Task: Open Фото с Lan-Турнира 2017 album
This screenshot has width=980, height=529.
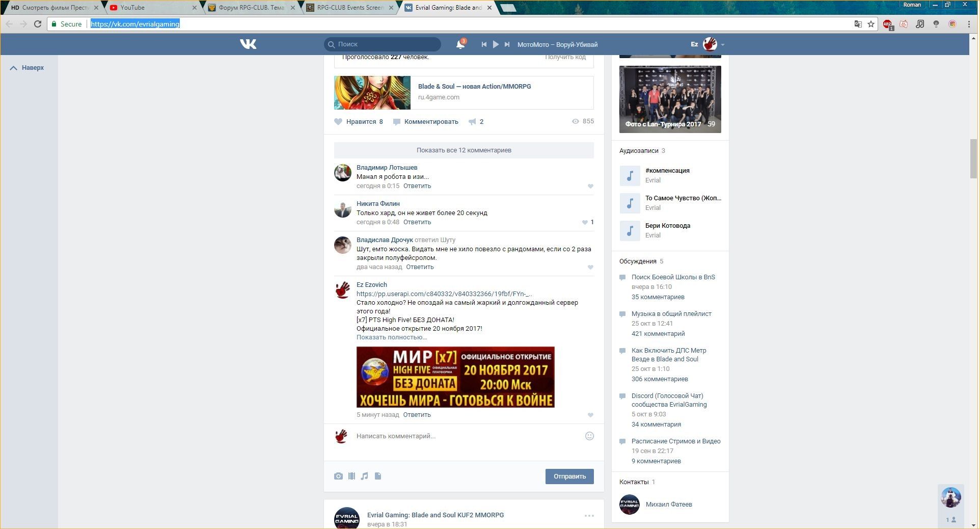Action: pos(670,99)
